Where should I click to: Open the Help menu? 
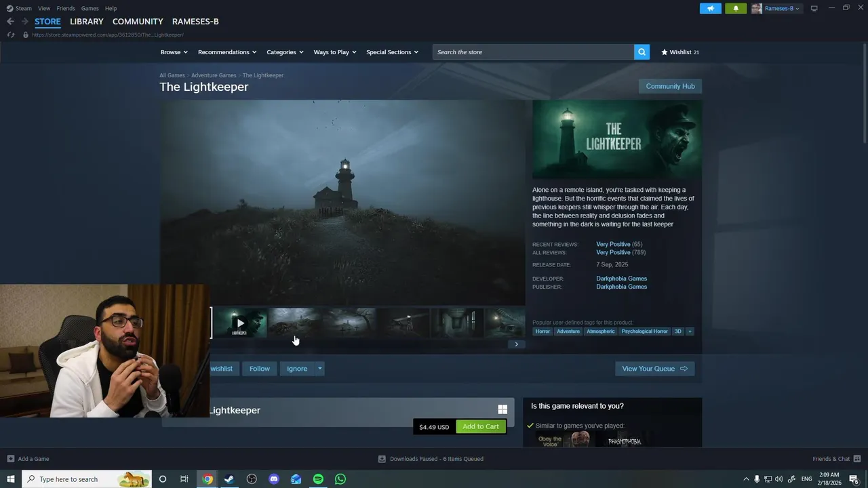[111, 8]
